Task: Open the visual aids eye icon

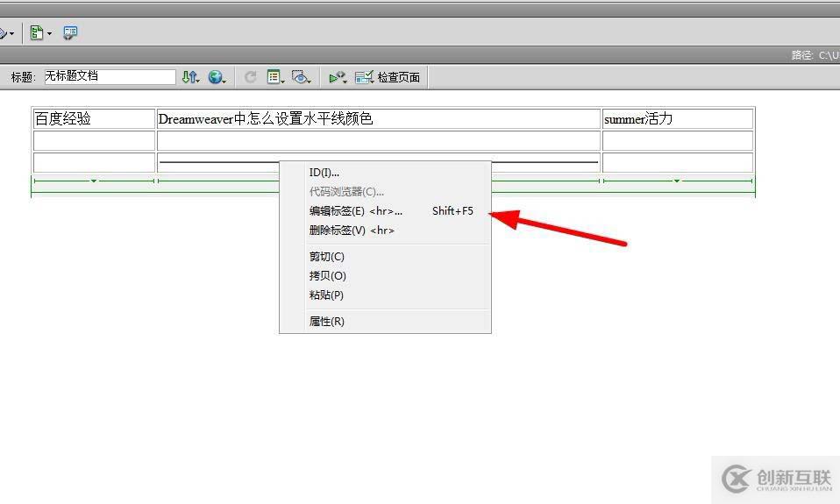Action: coord(301,77)
